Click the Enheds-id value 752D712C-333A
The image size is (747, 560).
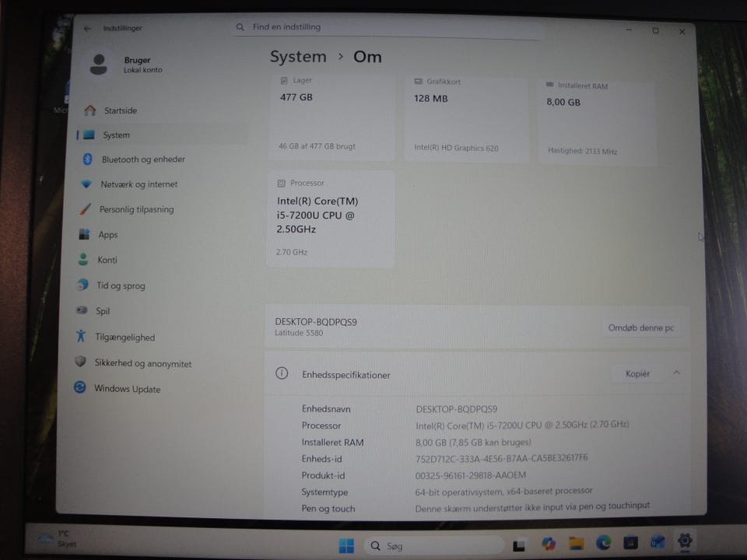(x=501, y=458)
